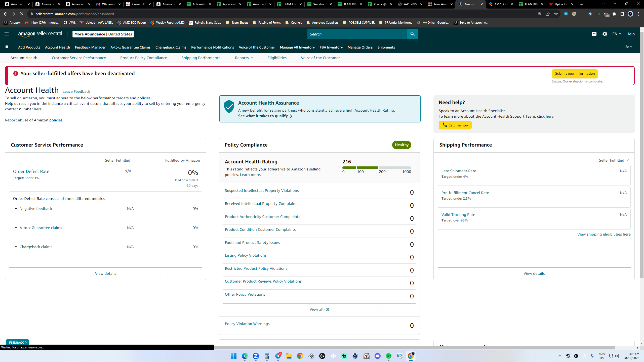This screenshot has width=644, height=362.
Task: Open the Approved Suppliers bookmark folder
Action: 322,23
